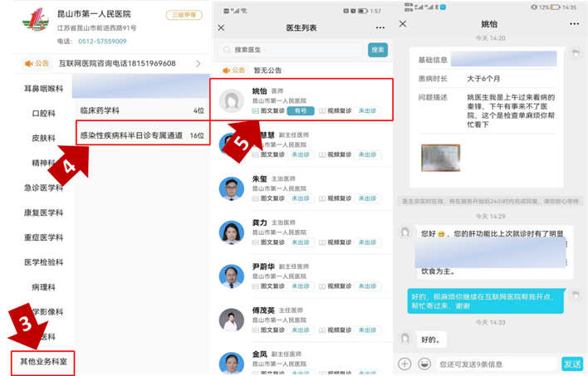
Task: Tap 图文复诊 未出诊 tag for 龚力
Action: [301, 242]
